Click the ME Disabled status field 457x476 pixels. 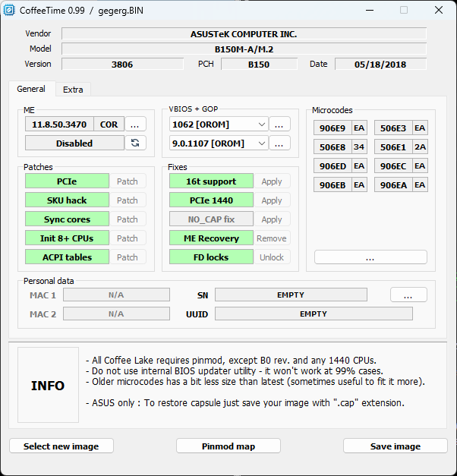click(74, 143)
